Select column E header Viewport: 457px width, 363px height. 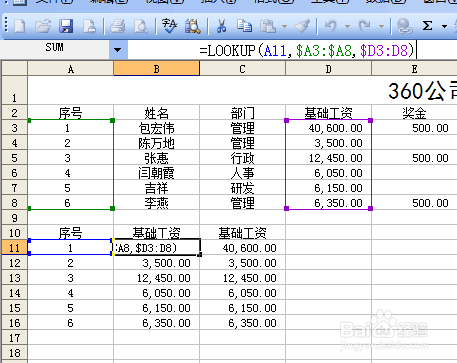(414, 69)
